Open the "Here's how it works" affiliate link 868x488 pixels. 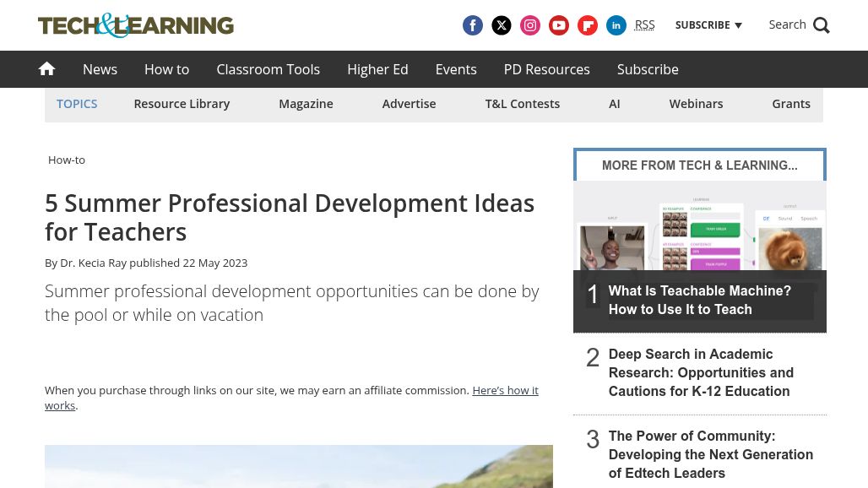tap(292, 398)
